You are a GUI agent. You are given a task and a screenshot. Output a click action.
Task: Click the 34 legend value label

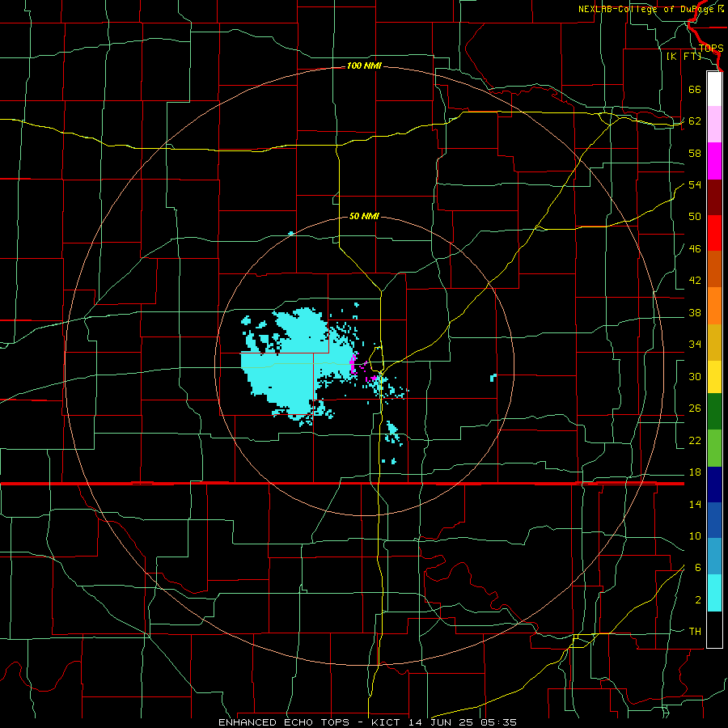click(695, 345)
